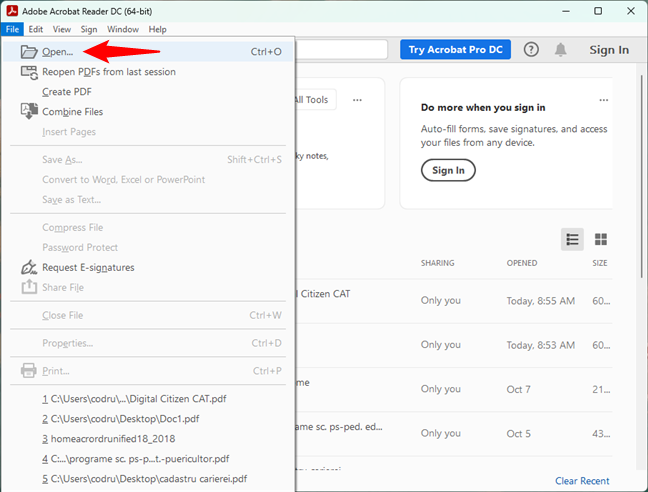
Task: Open the Help question mark icon
Action: click(531, 50)
